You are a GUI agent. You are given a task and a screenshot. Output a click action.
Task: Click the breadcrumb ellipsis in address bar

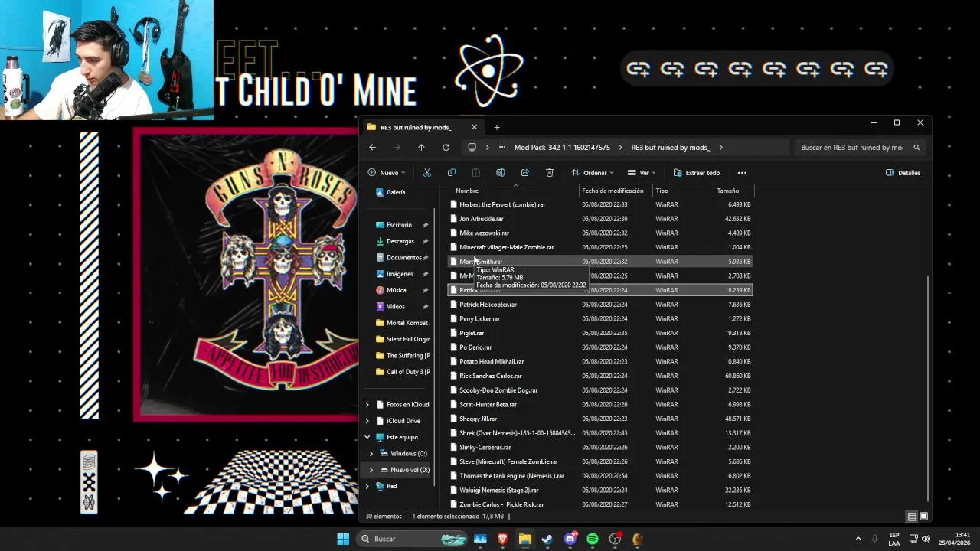(501, 148)
